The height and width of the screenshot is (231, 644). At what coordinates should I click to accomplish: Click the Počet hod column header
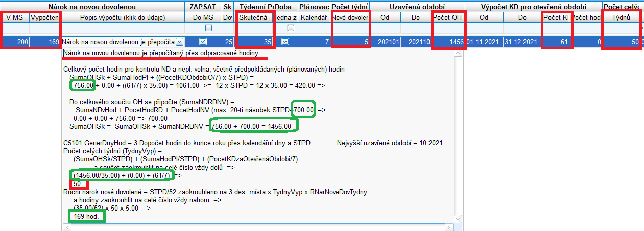(586, 18)
